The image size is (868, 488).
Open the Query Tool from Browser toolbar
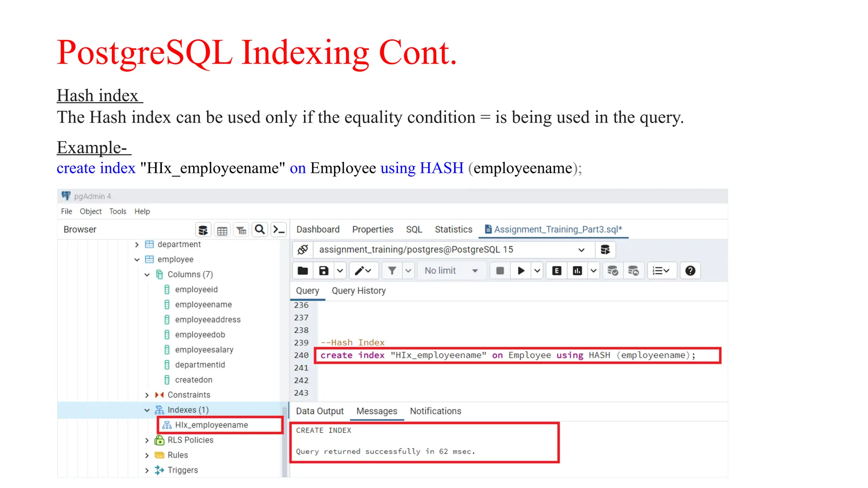coord(203,230)
